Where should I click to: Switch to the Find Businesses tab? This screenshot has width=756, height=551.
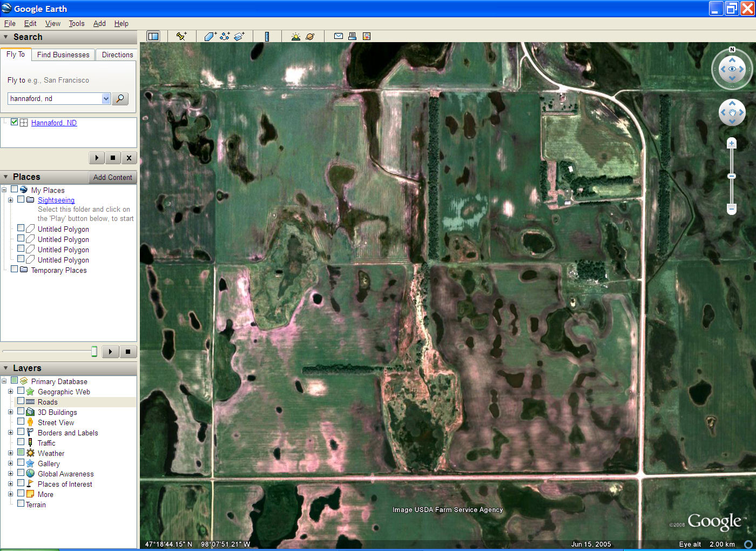pos(63,55)
